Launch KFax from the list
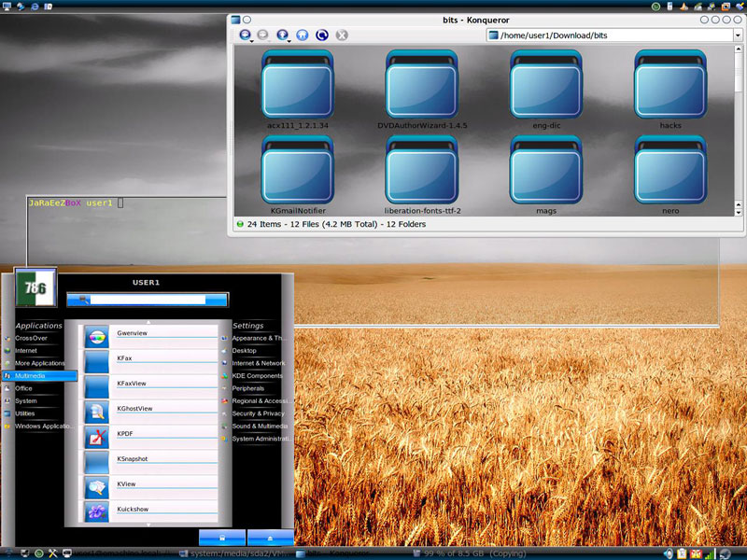Viewport: 747px width, 560px height. (151, 362)
